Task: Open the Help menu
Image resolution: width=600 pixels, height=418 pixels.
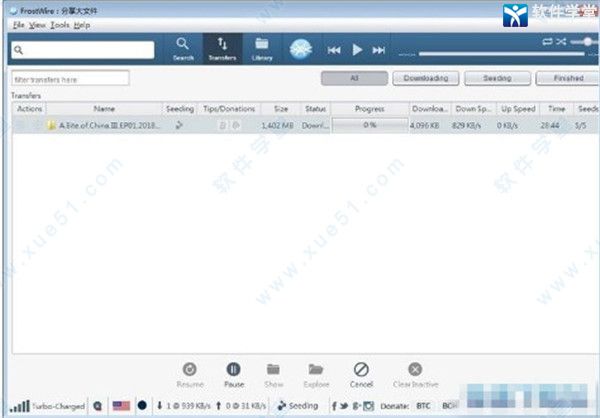Action: tap(82, 24)
